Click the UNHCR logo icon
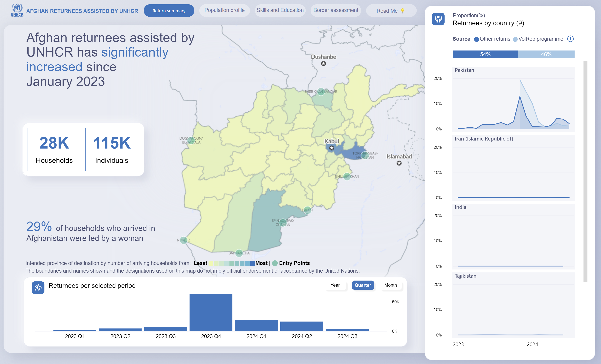601x364 pixels. tap(17, 10)
